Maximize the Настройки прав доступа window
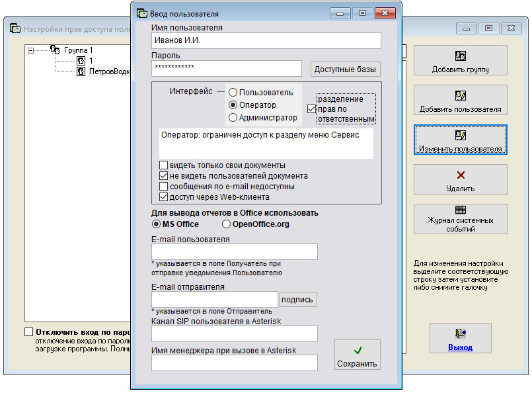 click(488, 28)
